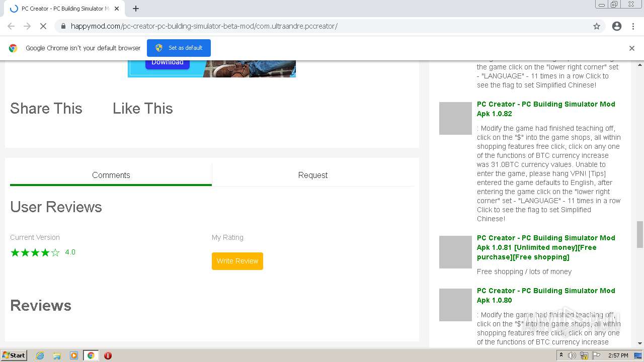This screenshot has width=644, height=362.
Task: View site info via the padlock icon
Action: 63,26
